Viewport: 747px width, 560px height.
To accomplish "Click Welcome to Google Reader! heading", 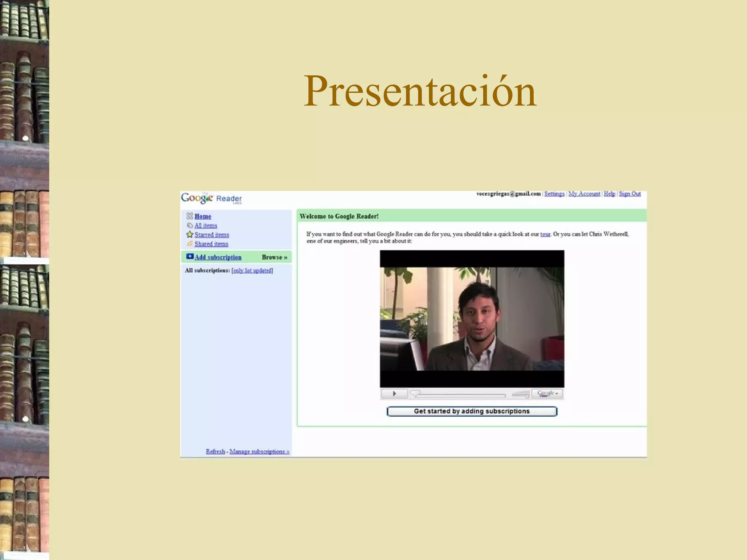I will pos(339,216).
